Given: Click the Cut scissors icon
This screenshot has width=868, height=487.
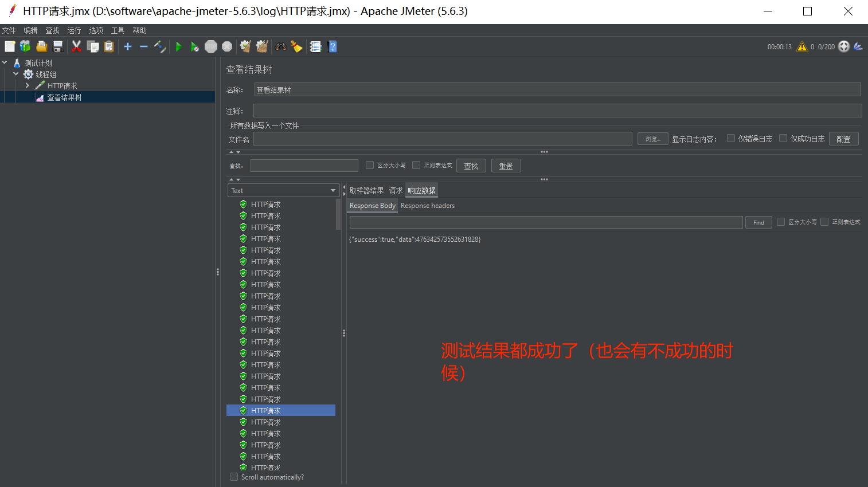Looking at the screenshot, I should coord(76,46).
